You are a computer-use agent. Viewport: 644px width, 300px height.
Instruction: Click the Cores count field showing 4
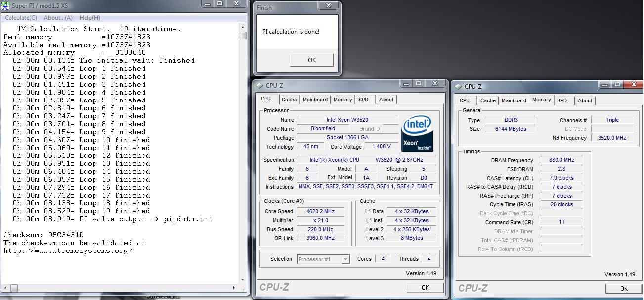pyautogui.click(x=382, y=259)
